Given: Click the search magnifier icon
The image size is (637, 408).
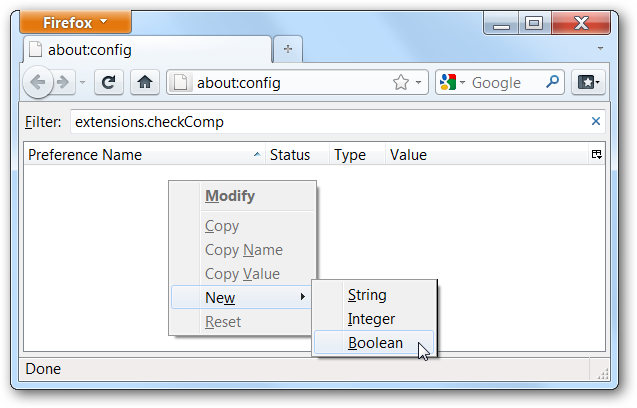Looking at the screenshot, I should pos(552,82).
